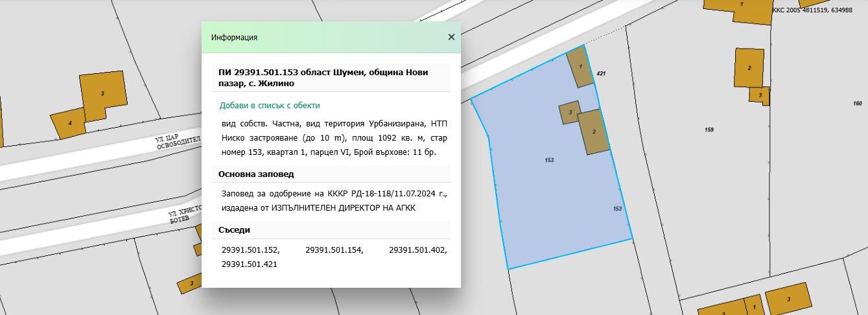
Task: Click the 'Информация' popup title bar
Action: [324, 38]
